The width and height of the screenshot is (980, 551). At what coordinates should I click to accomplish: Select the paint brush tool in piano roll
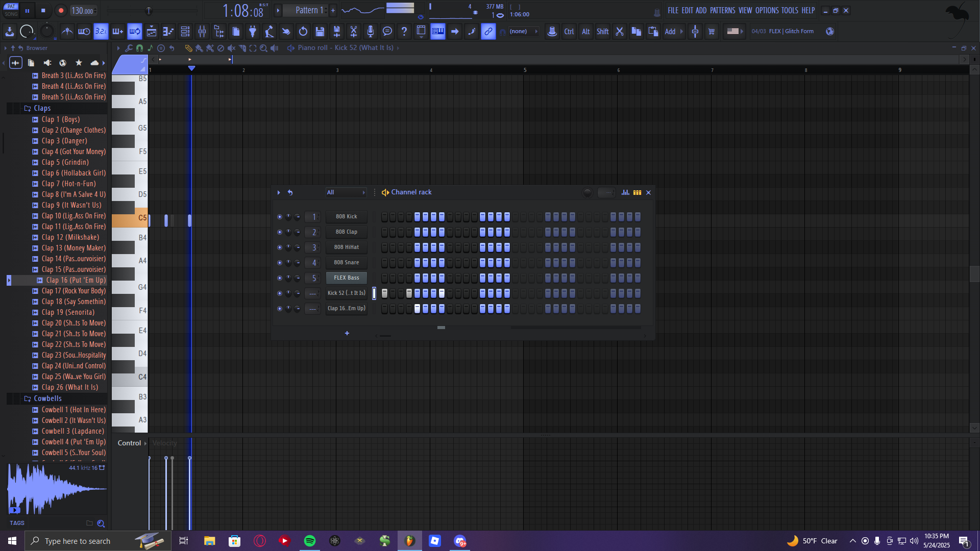click(x=199, y=48)
